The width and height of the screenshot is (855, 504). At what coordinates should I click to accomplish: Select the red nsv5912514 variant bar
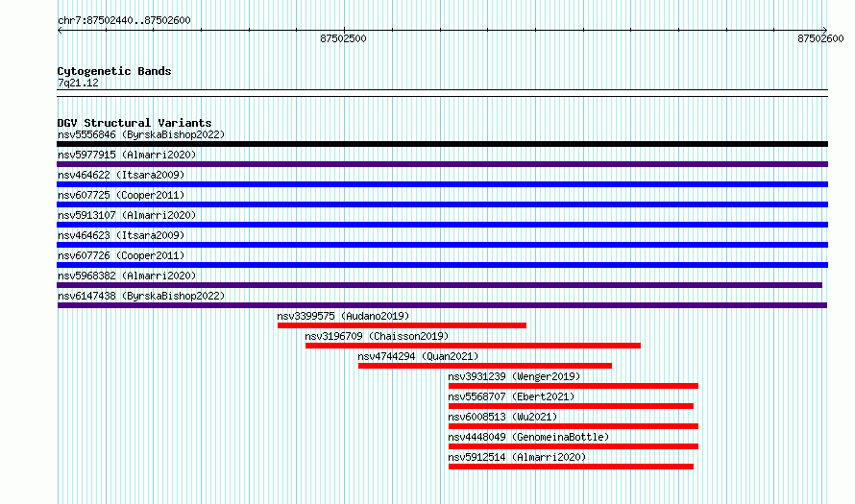[x=571, y=467]
